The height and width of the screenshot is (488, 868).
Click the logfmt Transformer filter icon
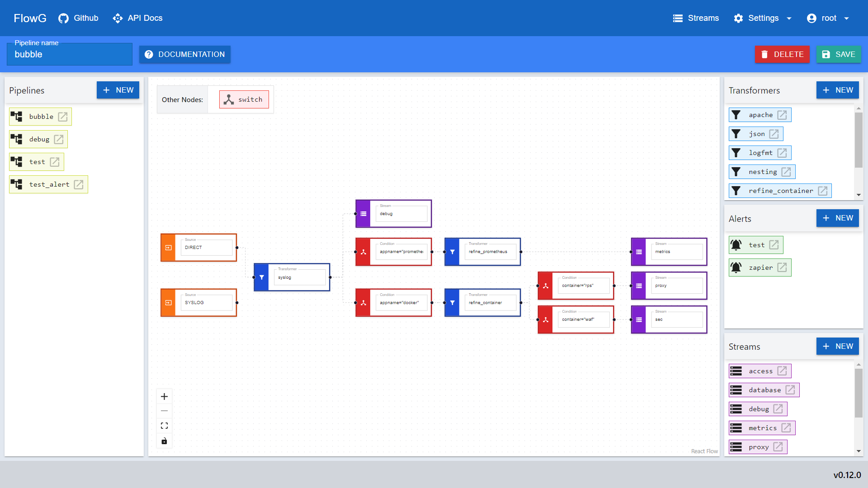coord(737,153)
